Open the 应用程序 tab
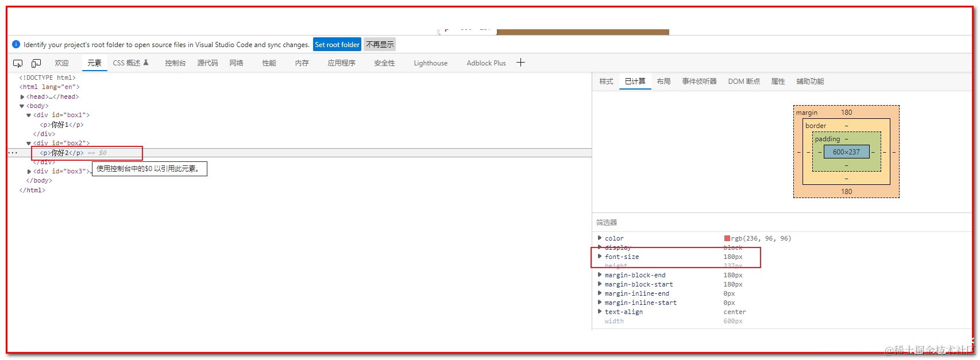The height and width of the screenshot is (360, 980). (x=342, y=63)
